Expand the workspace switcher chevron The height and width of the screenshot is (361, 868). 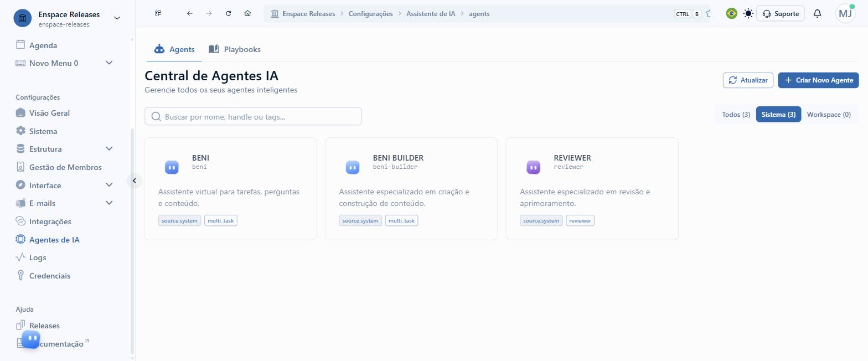point(117,18)
